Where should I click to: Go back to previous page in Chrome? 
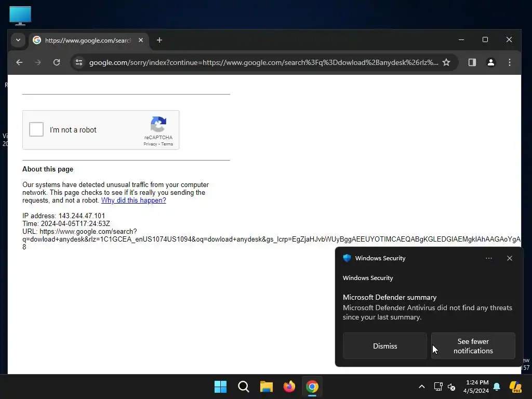tap(19, 62)
